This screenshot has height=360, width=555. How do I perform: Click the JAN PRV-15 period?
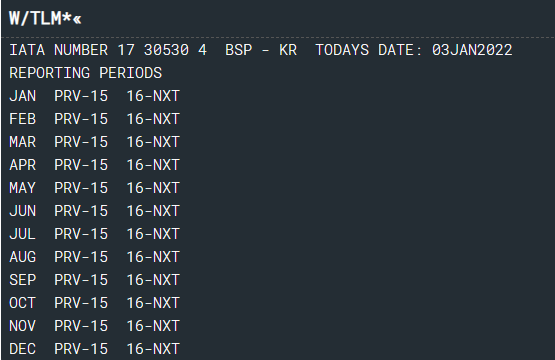tap(81, 96)
